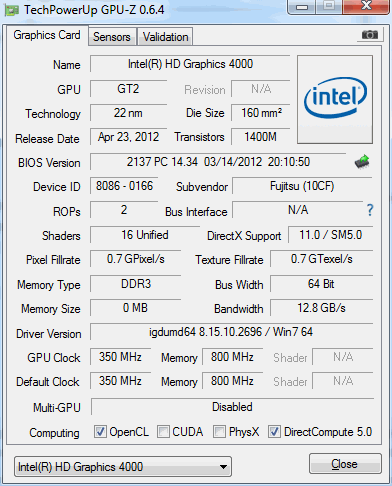Viewport: 392px width, 486px height.
Task: Switch to the Sensors tab
Action: [112, 37]
